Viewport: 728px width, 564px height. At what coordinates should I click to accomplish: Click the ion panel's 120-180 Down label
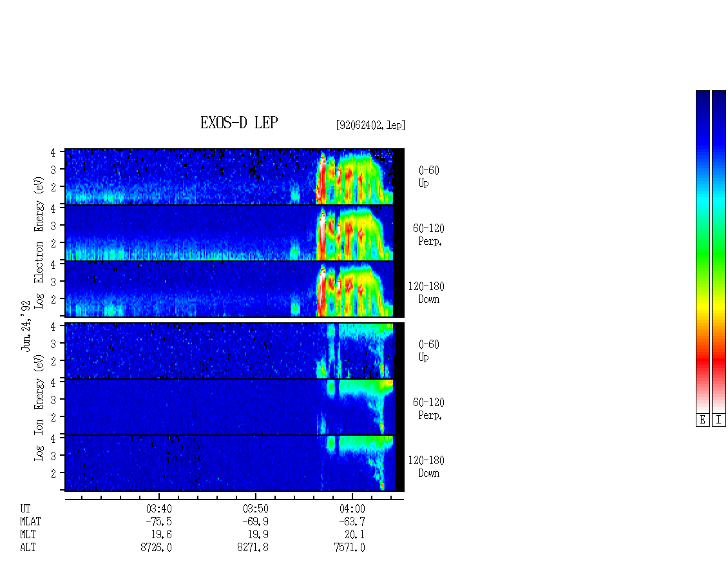coord(426,467)
